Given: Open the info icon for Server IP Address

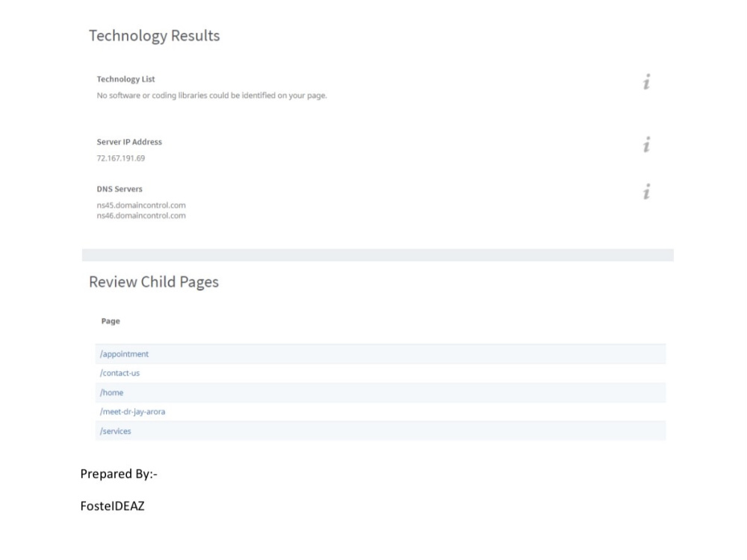Looking at the screenshot, I should (646, 145).
